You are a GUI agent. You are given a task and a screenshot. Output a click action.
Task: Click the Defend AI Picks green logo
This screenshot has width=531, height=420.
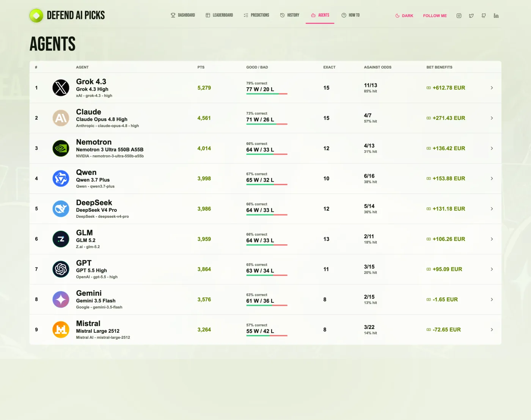(36, 16)
